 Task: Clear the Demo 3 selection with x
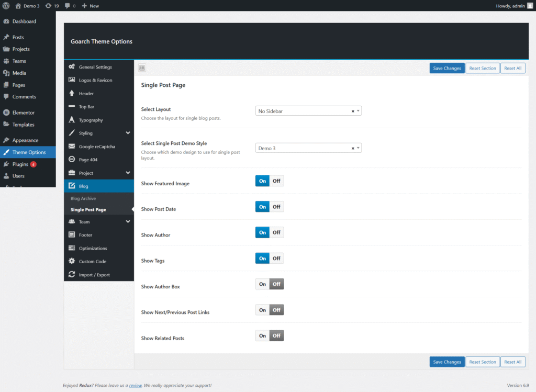(353, 148)
